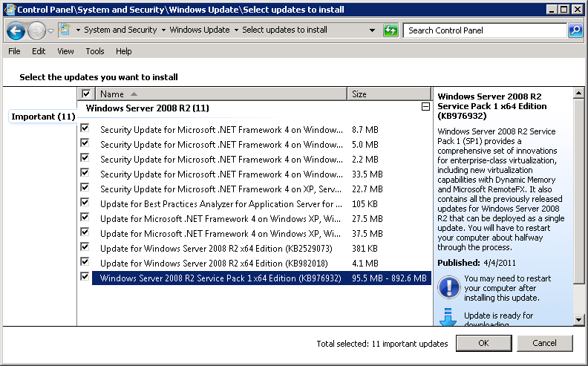
Task: Uncheck the 5.0 MB .NET security update
Action: click(x=85, y=143)
